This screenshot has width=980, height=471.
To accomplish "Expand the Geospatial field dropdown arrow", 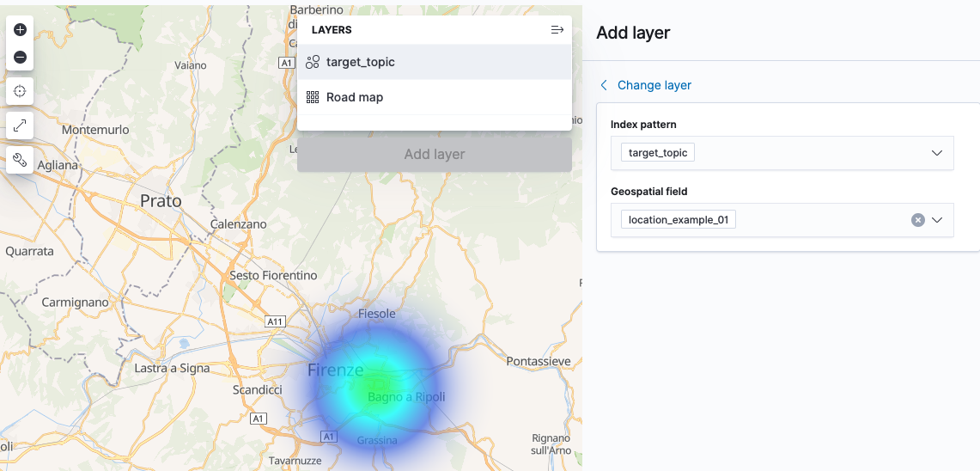I will pyautogui.click(x=937, y=220).
